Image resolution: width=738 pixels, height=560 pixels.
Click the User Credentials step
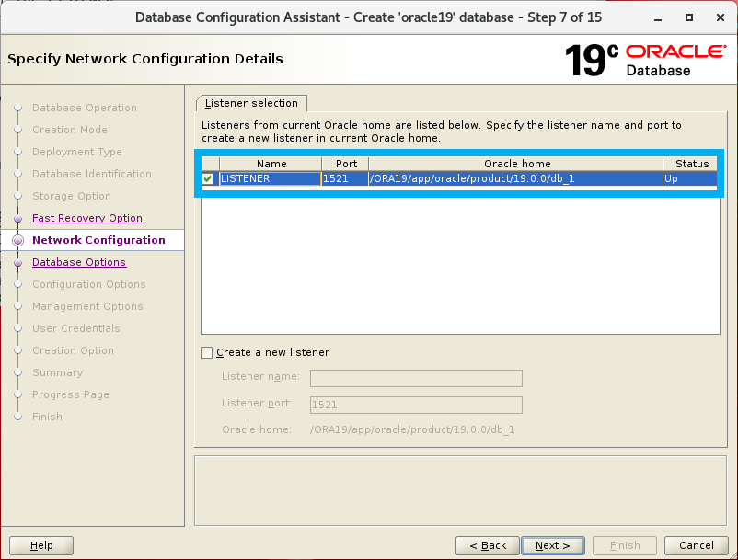point(76,328)
